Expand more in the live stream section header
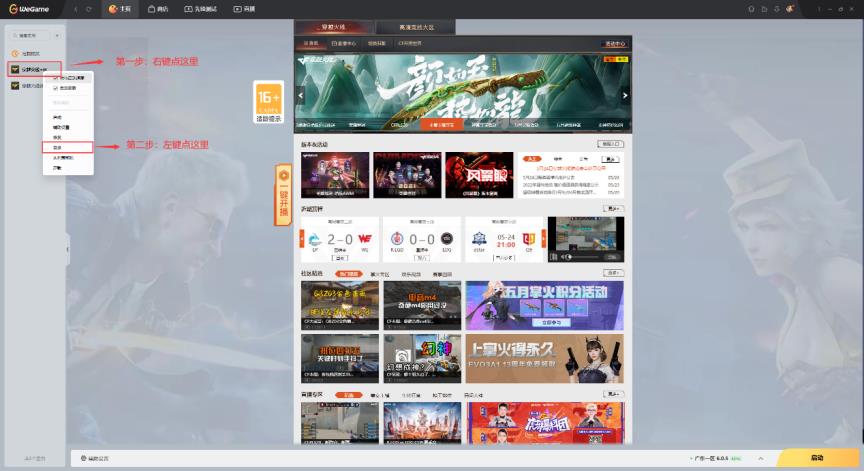 click(x=613, y=394)
